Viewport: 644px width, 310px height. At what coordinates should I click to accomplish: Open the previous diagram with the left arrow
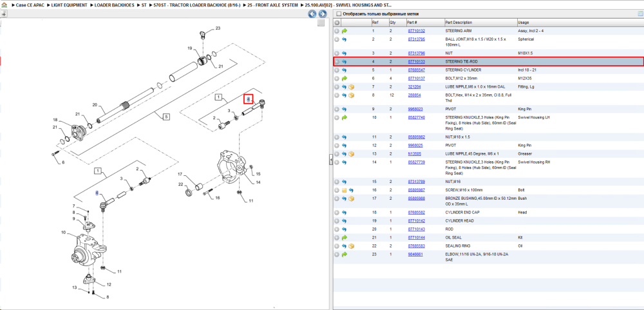point(312,14)
